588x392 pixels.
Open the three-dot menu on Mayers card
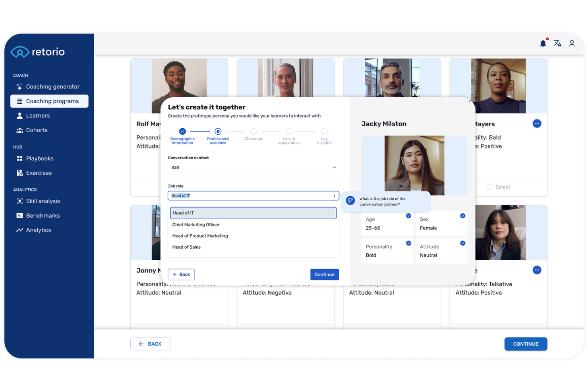click(x=537, y=124)
